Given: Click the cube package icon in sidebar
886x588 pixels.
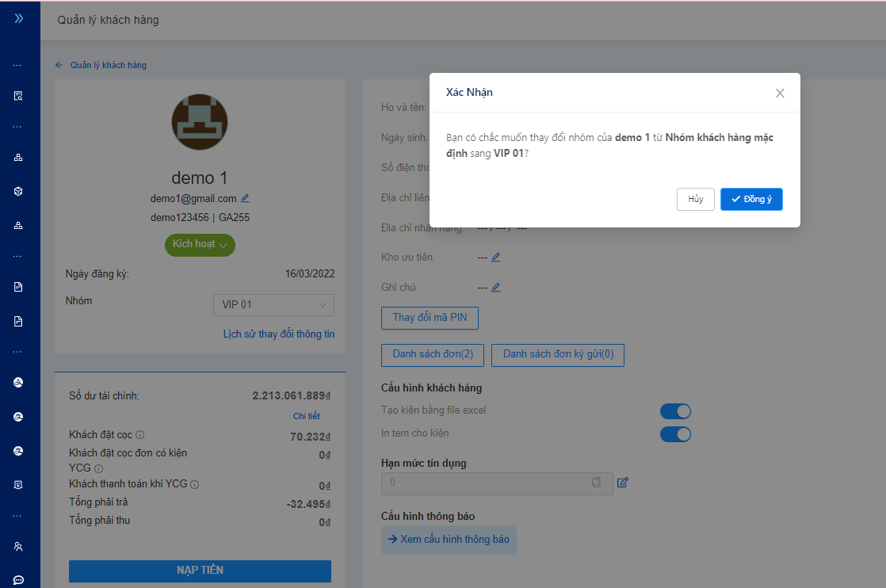Looking at the screenshot, I should point(18,192).
